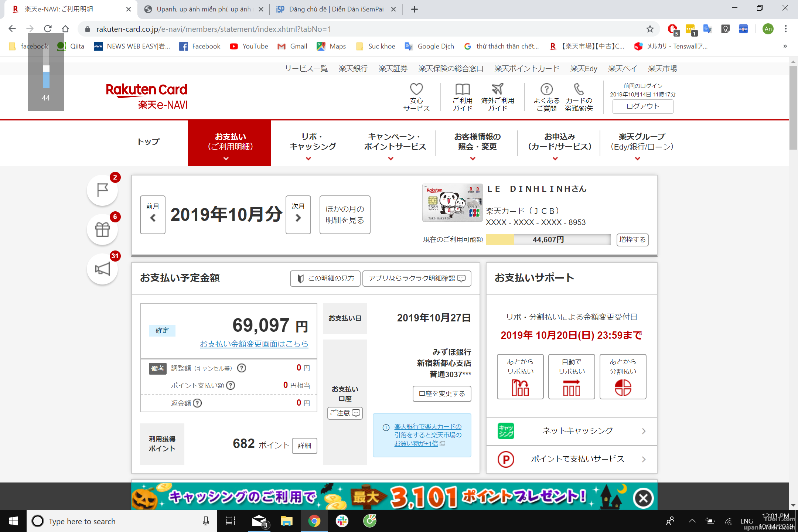This screenshot has height=532, width=798.
Task: Go to トップ menu item
Action: pos(148,142)
